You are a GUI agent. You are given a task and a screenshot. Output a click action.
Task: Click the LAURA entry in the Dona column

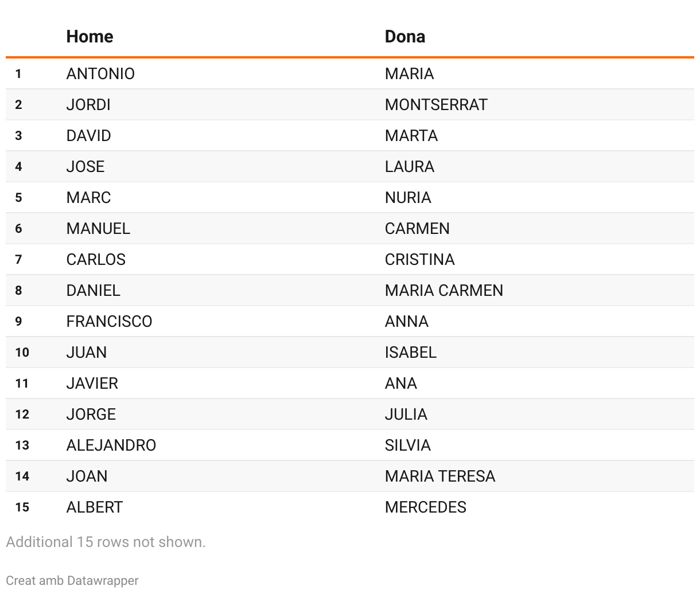410,167
